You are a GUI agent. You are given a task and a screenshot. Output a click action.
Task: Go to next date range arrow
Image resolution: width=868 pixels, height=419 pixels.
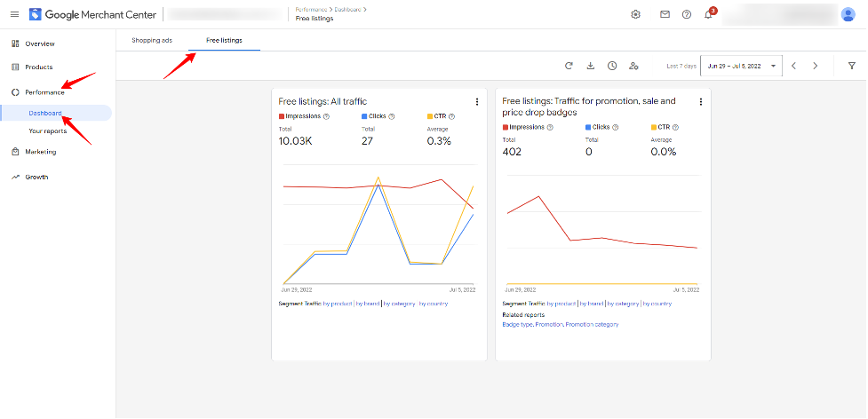click(x=815, y=66)
